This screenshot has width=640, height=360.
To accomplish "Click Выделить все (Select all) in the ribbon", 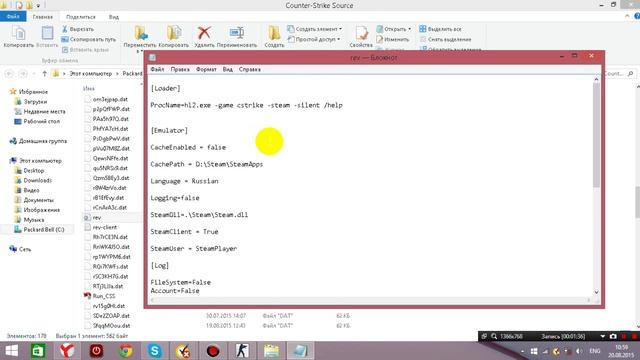I will (x=440, y=29).
